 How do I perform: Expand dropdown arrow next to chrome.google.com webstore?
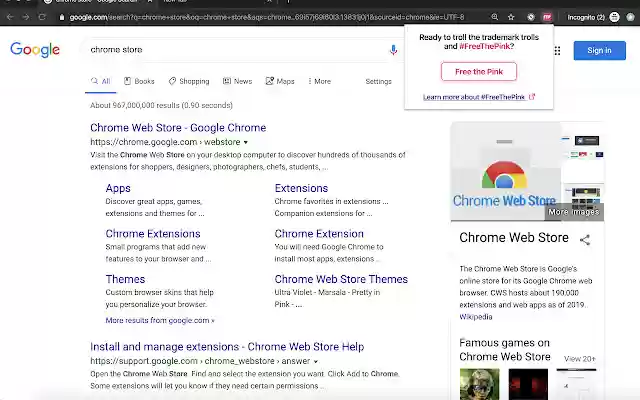(x=246, y=142)
